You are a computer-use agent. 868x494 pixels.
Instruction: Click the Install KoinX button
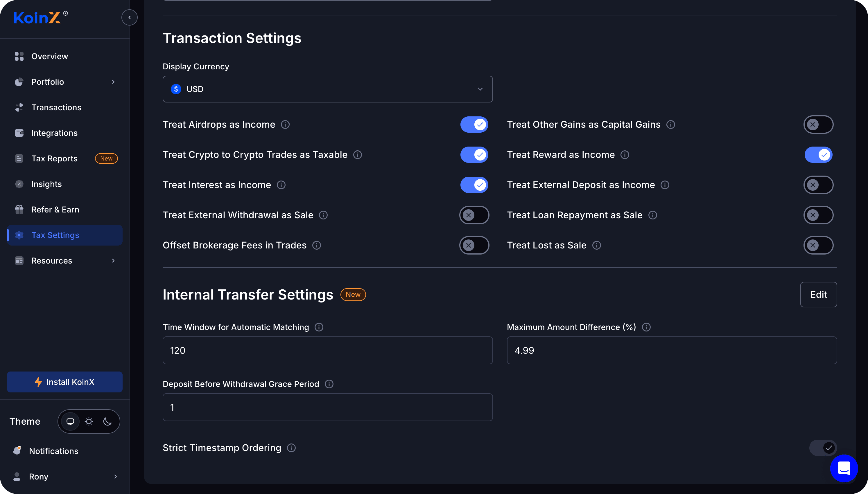coord(64,382)
